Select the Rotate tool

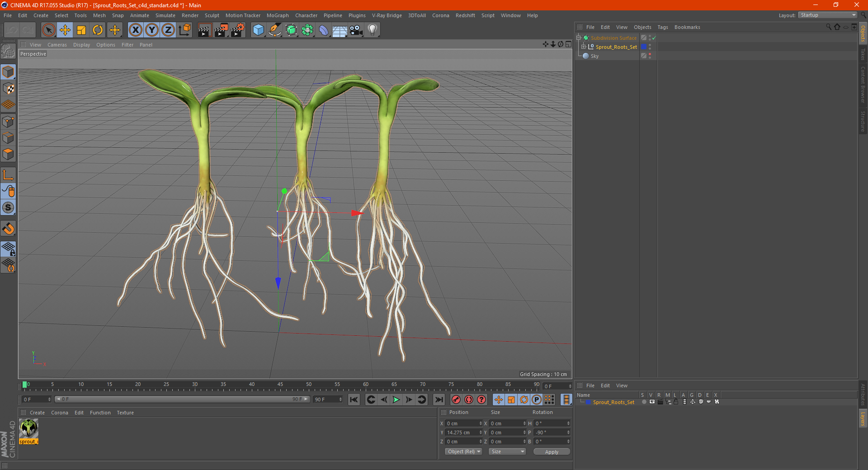(x=98, y=30)
